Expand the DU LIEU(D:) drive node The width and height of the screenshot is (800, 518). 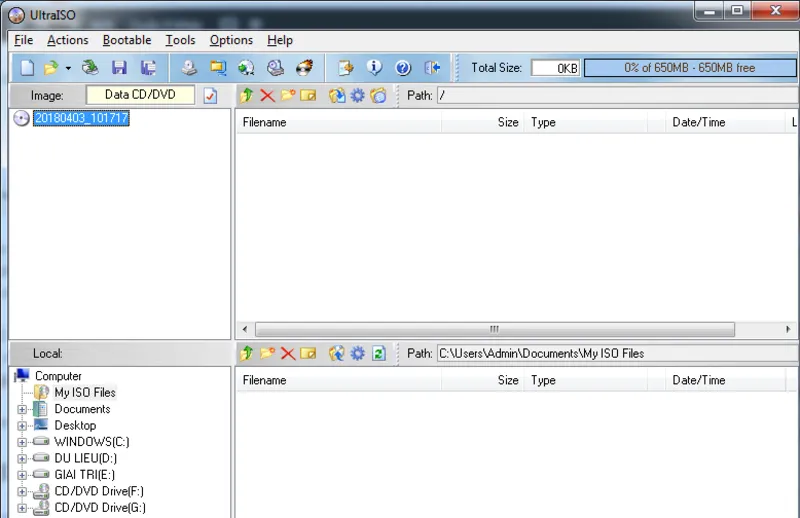click(x=22, y=458)
